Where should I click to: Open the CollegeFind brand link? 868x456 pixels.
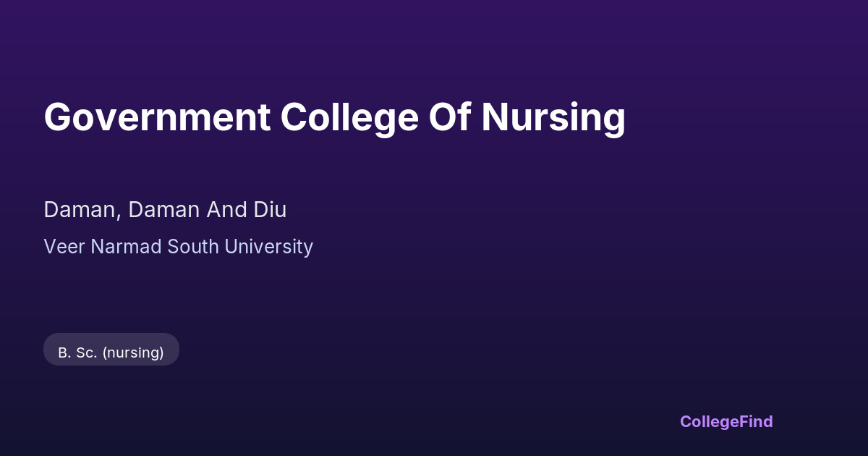pyautogui.click(x=726, y=421)
